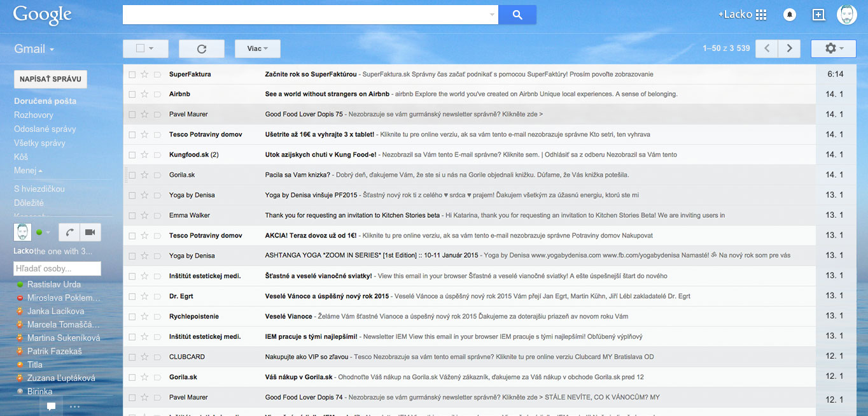Open the +Lacko profile link

[735, 15]
